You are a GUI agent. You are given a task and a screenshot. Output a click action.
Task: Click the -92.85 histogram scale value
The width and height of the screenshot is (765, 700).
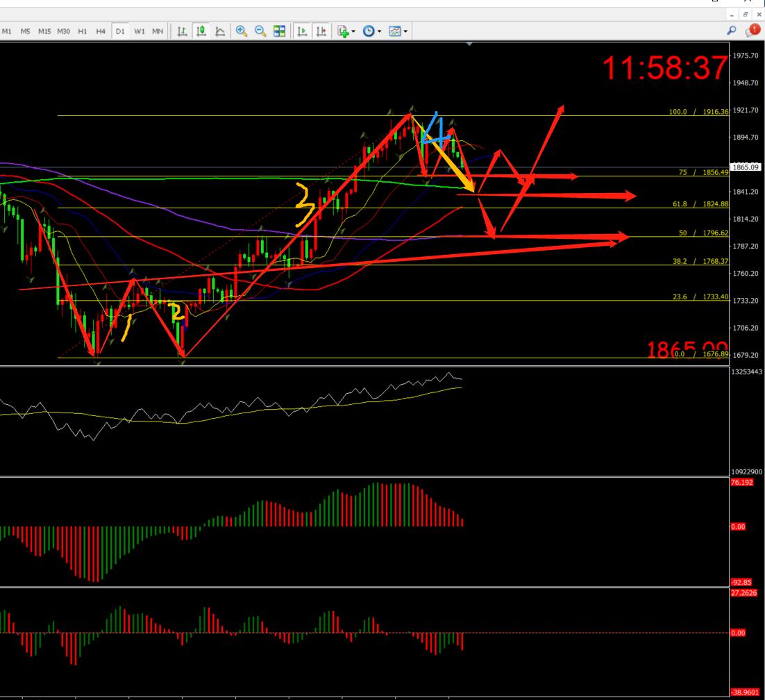coord(741,583)
